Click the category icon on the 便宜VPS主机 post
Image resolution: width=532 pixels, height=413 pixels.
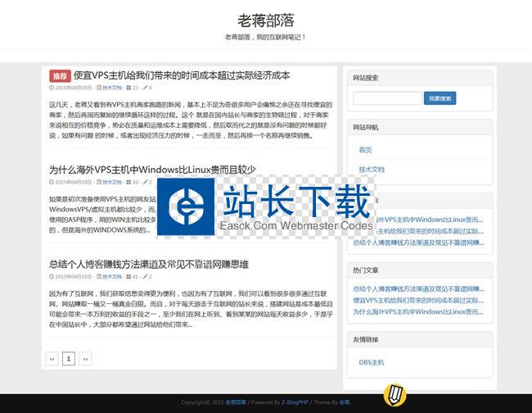coord(99,88)
